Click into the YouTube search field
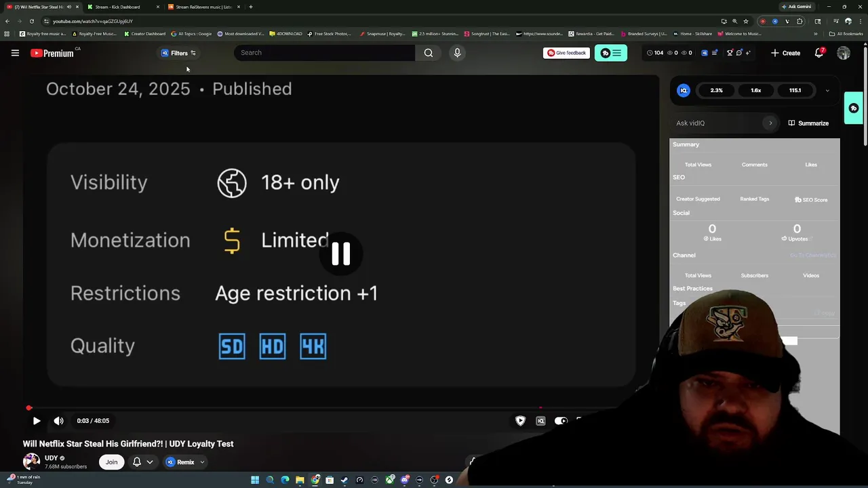 [x=325, y=53]
